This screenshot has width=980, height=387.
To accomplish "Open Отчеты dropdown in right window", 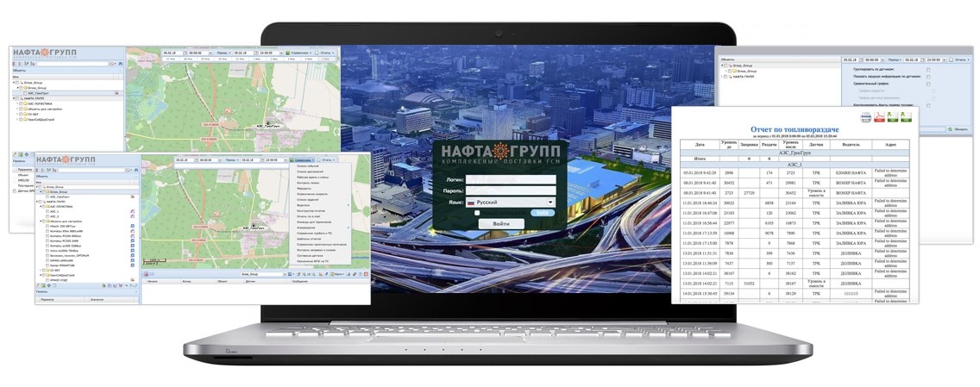I will coord(959,60).
